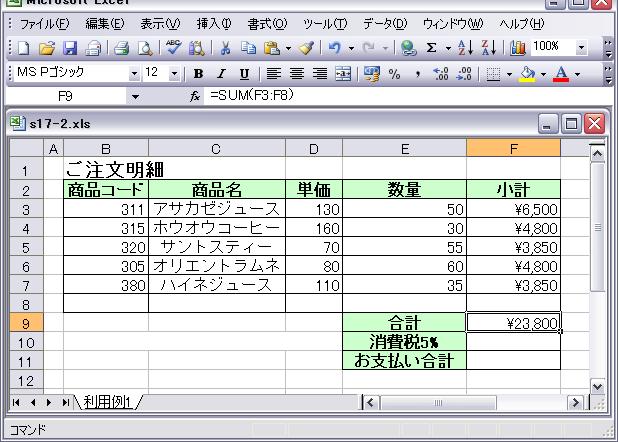Apply yellow fill color bucket
Screen dimensions: 618x442
pos(528,74)
